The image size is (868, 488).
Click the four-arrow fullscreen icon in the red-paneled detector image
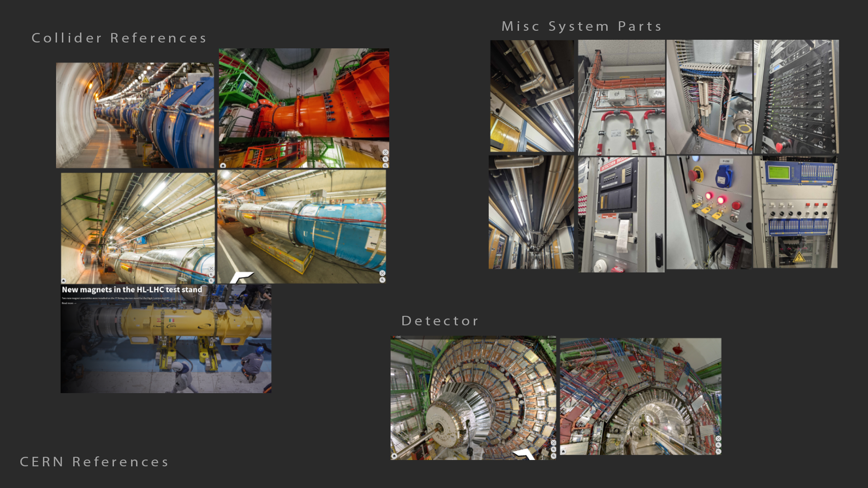click(x=718, y=439)
